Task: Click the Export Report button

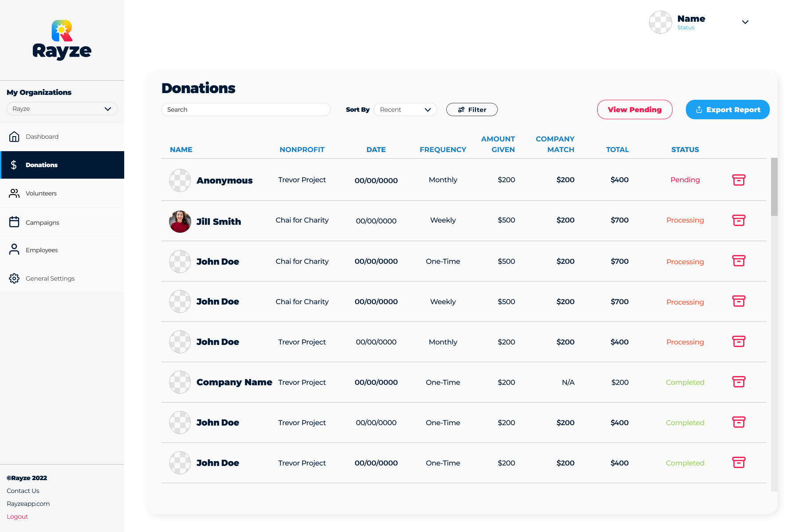Action: click(x=728, y=110)
